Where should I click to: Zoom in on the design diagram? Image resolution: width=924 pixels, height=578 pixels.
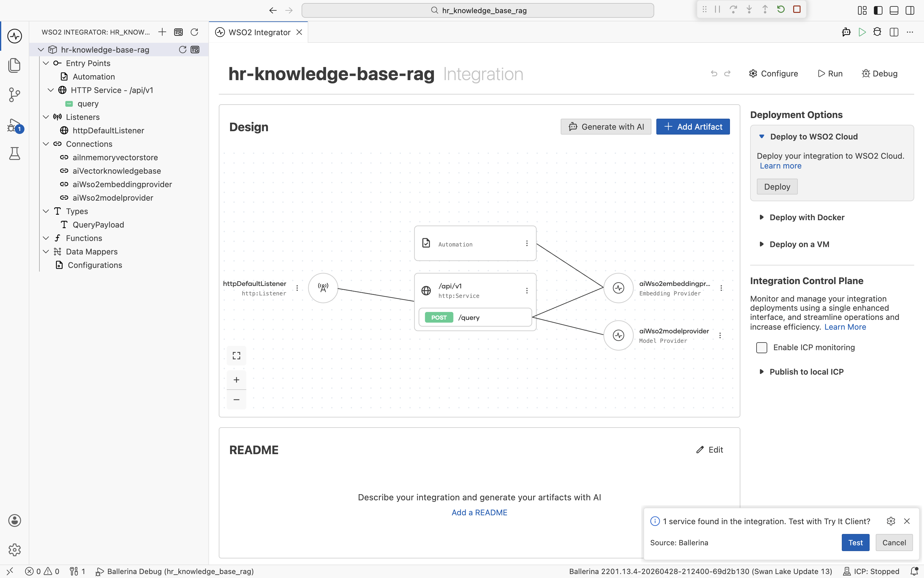tap(236, 380)
